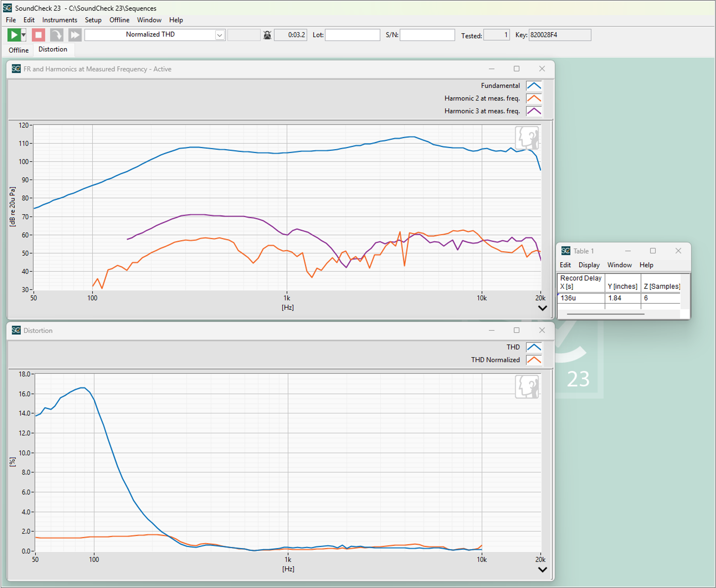Viewport: 716px width, 588px height.
Task: Minimize the Distortion graph window
Action: click(x=492, y=330)
